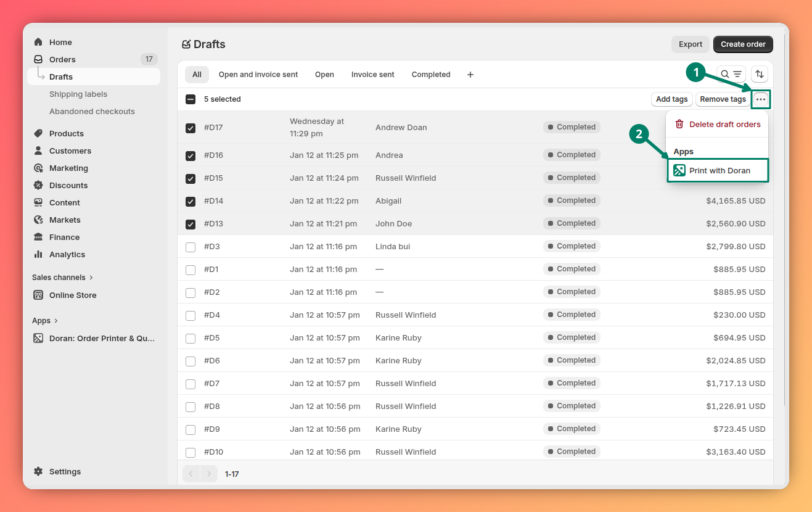Switch to Open and invoice sent tab
Image resolution: width=812 pixels, height=512 pixels.
pyautogui.click(x=258, y=75)
